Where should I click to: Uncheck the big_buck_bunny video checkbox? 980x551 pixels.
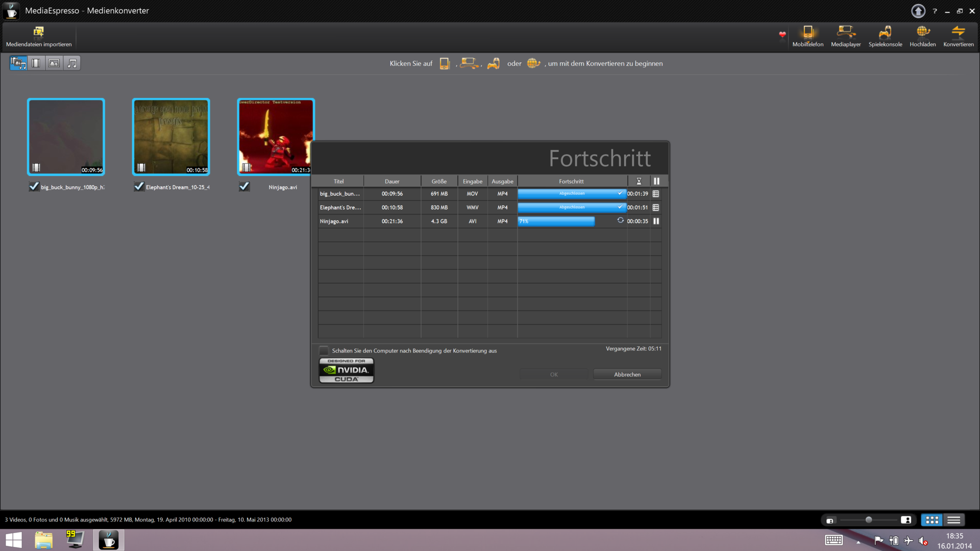[34, 187]
